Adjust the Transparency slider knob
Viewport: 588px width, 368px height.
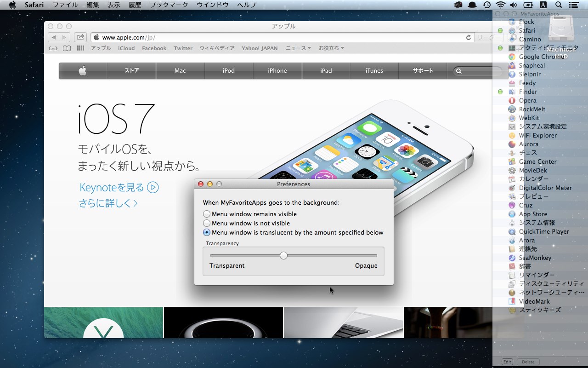(283, 255)
